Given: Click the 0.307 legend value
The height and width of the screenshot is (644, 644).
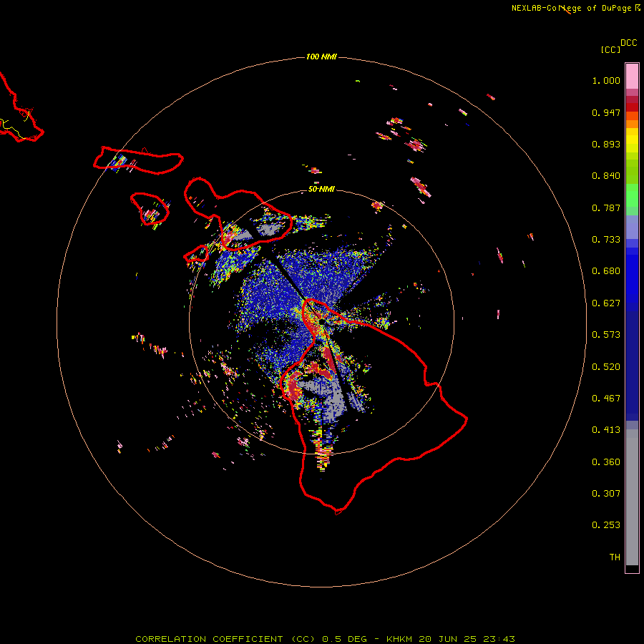Looking at the screenshot, I should (x=606, y=494).
